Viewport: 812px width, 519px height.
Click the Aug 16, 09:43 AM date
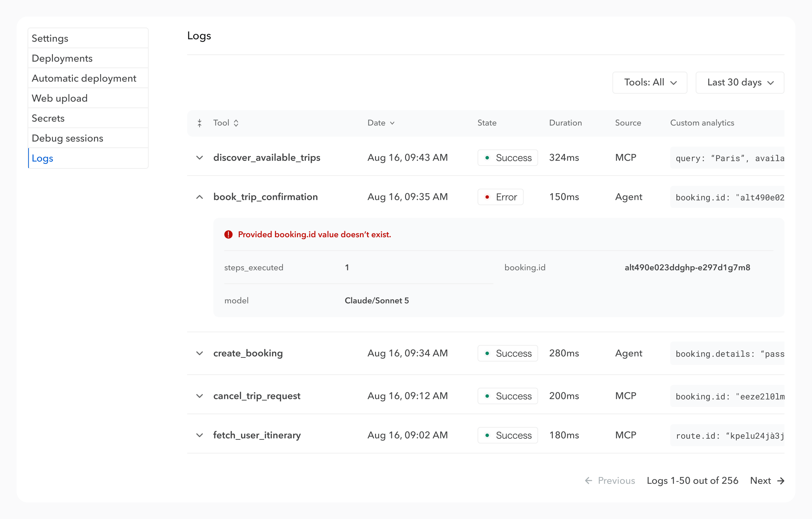point(408,158)
